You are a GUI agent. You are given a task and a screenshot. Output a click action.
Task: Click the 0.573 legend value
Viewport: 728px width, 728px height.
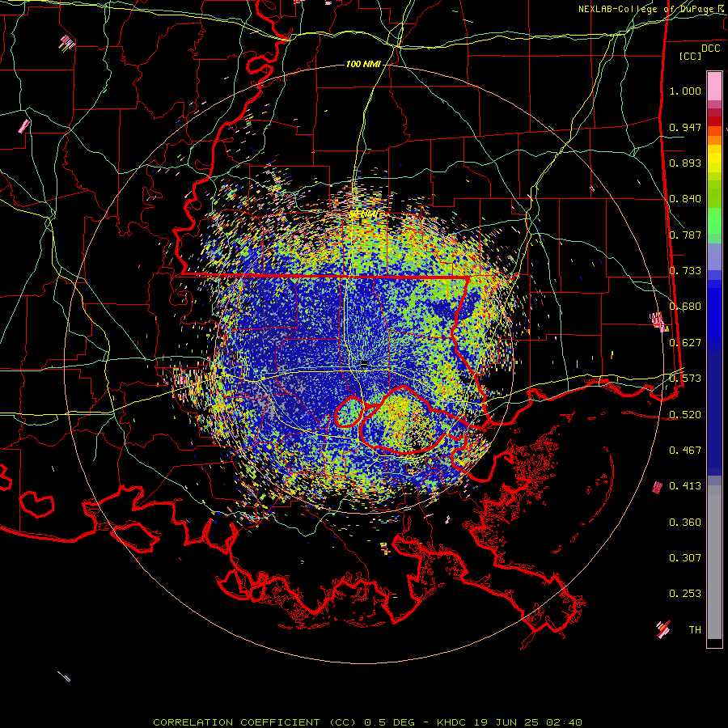[x=685, y=379]
